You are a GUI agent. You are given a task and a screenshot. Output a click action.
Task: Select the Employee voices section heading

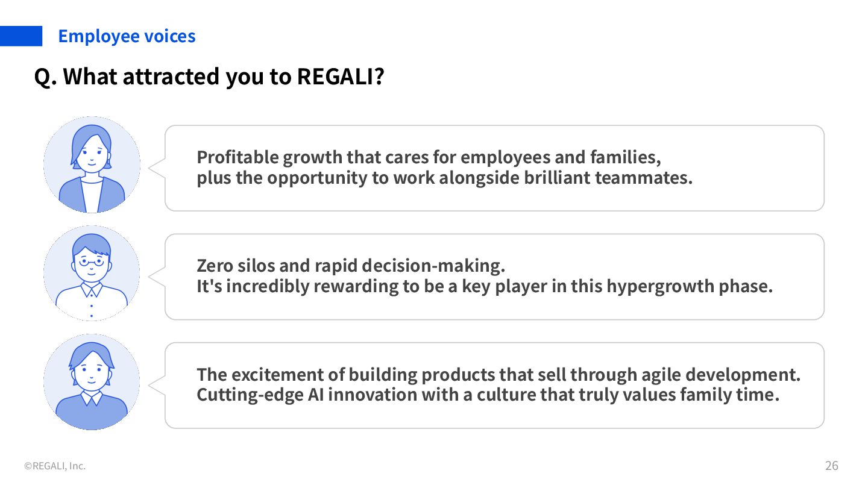127,36
